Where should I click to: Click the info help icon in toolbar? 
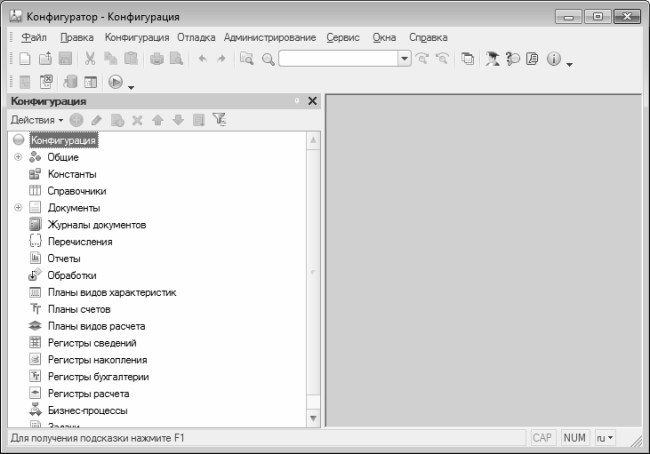click(553, 60)
